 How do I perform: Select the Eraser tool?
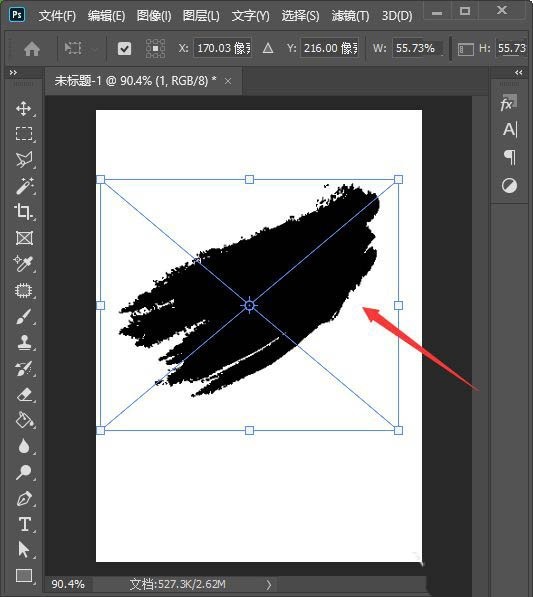pos(25,394)
